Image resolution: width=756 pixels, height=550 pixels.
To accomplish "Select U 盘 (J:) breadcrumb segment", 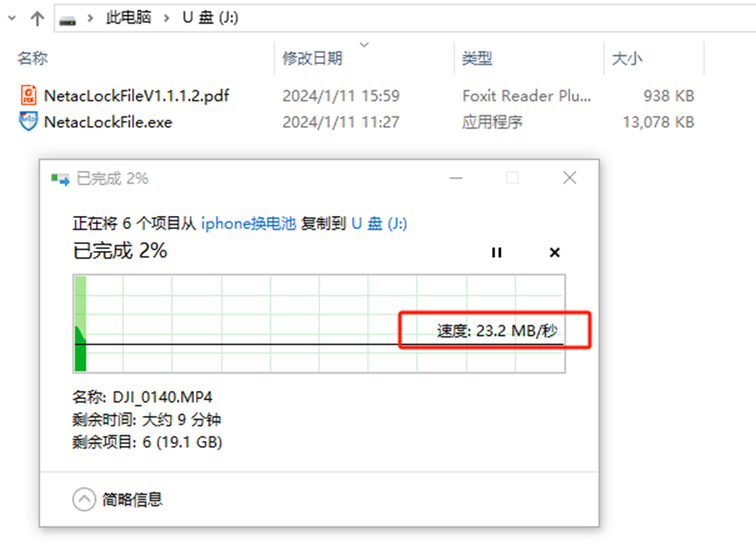I will tap(211, 17).
